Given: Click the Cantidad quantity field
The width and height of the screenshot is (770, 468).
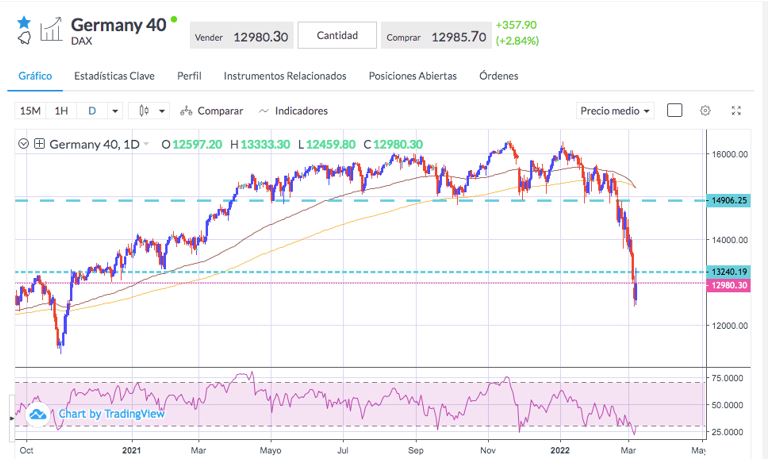Looking at the screenshot, I should (337, 35).
